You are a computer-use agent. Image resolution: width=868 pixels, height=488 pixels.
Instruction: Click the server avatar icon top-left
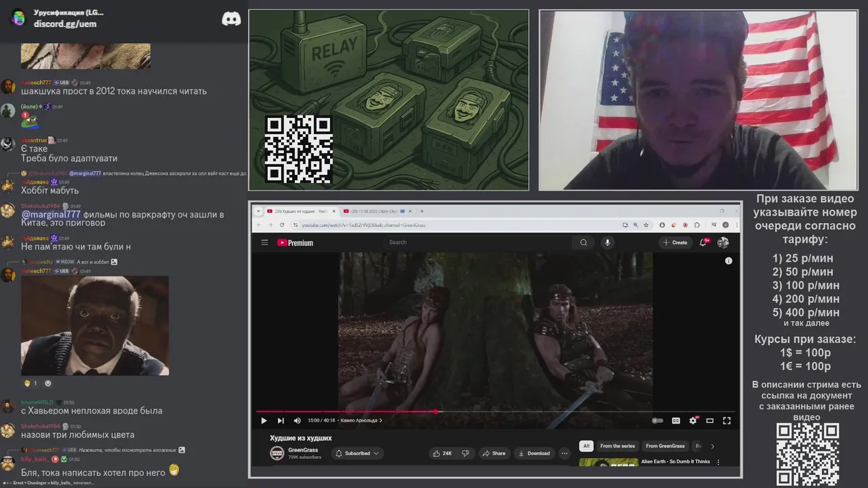click(x=18, y=18)
